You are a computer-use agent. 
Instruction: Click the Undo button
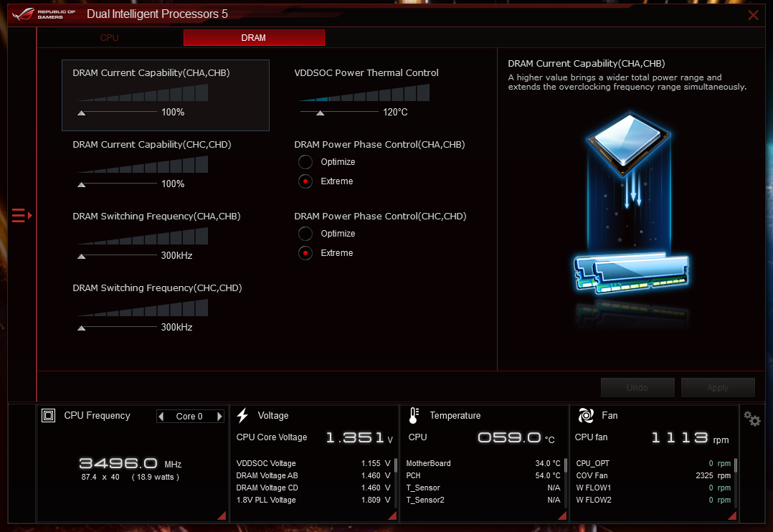click(x=637, y=388)
